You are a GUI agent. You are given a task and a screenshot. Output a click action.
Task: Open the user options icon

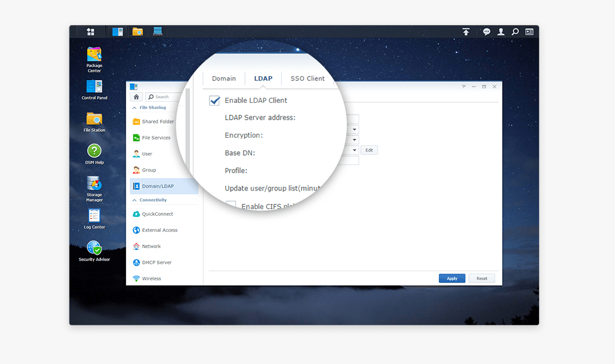[501, 31]
